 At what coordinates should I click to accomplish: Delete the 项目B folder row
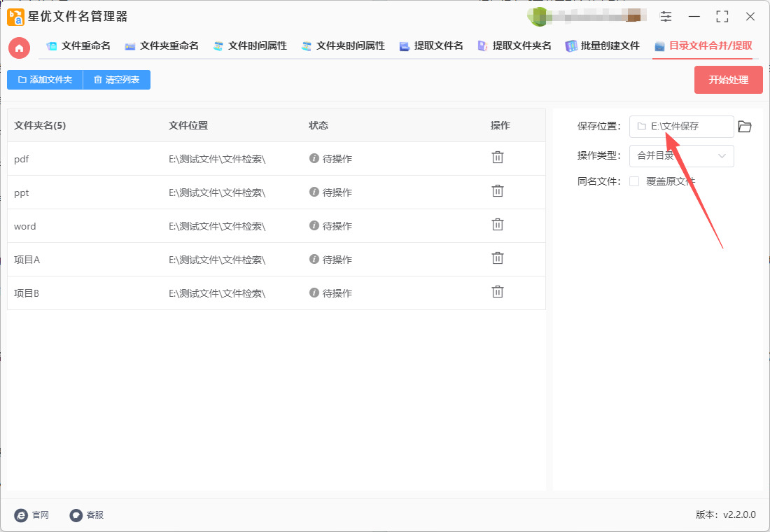point(497,292)
